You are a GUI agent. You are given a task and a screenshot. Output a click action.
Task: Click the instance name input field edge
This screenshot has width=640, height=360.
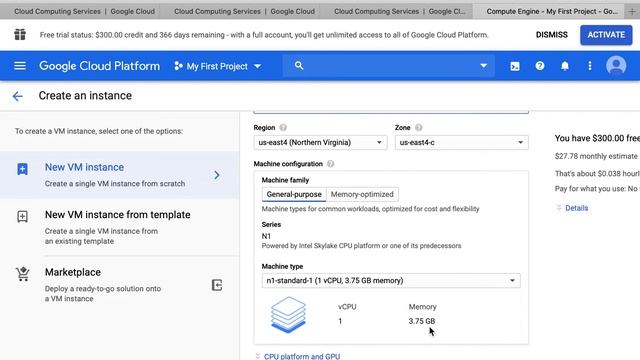point(391,112)
